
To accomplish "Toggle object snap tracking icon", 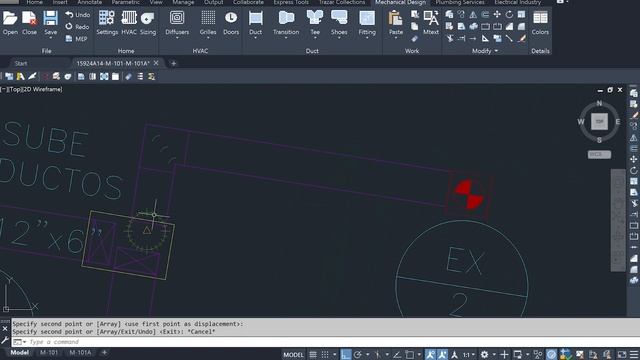I will 397,354.
